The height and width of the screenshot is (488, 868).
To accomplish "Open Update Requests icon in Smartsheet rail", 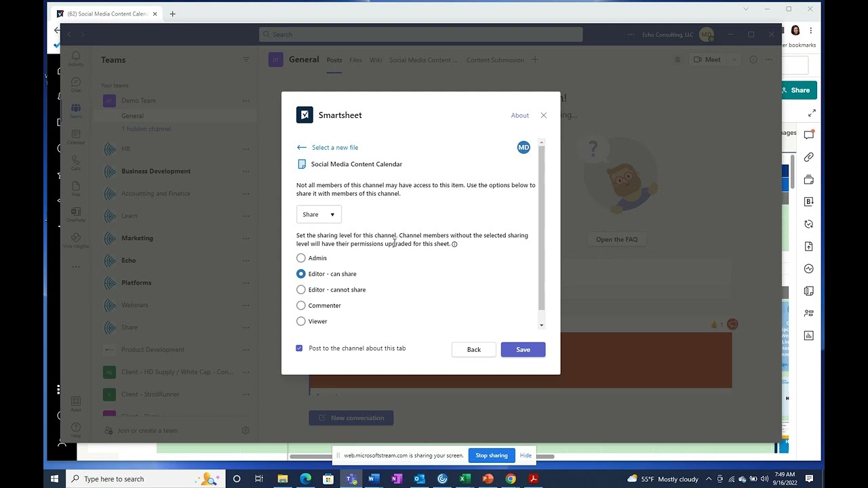I will coord(808,224).
